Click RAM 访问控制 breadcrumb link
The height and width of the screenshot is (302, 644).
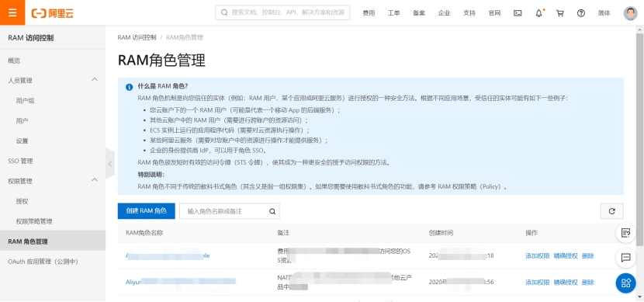point(137,37)
